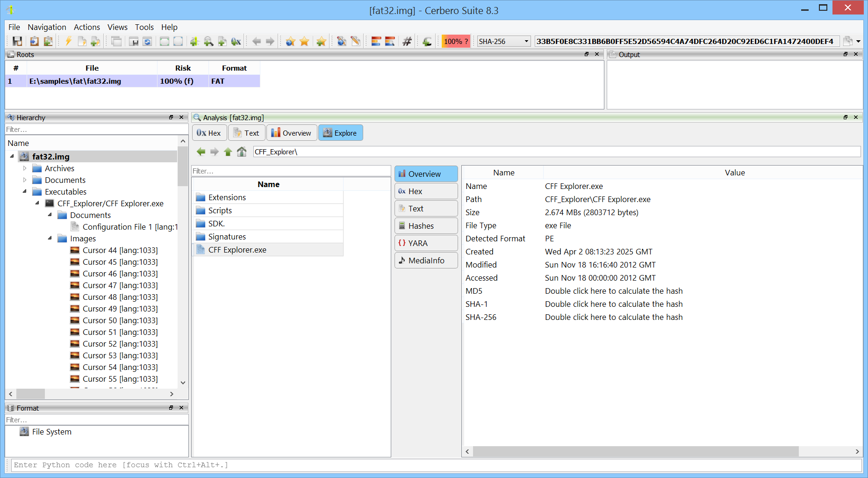The width and height of the screenshot is (868, 478).
Task: Click the clipboard with blue arrow toolbar icon
Action: pyautogui.click(x=34, y=41)
